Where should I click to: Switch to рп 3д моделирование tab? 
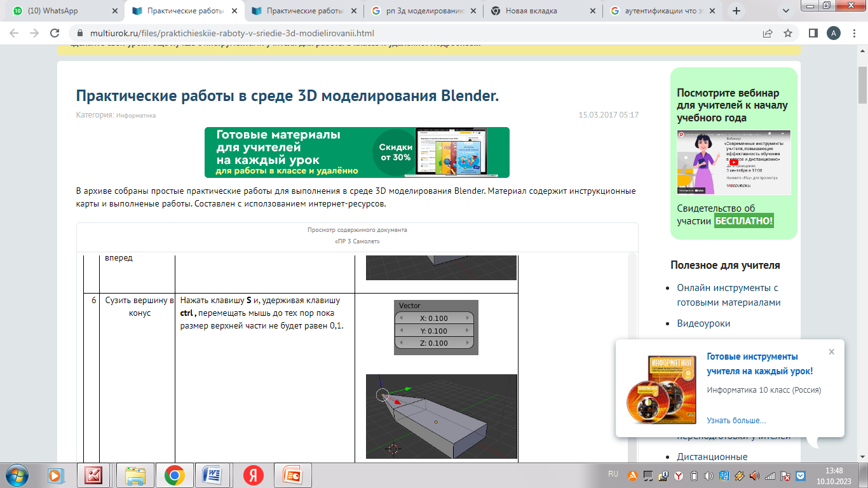[423, 11]
